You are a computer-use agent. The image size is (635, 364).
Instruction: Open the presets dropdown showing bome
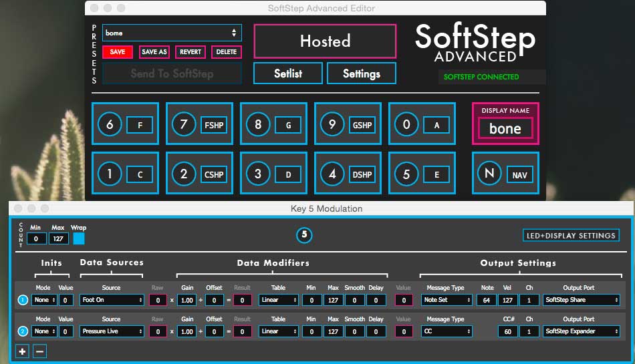click(172, 33)
